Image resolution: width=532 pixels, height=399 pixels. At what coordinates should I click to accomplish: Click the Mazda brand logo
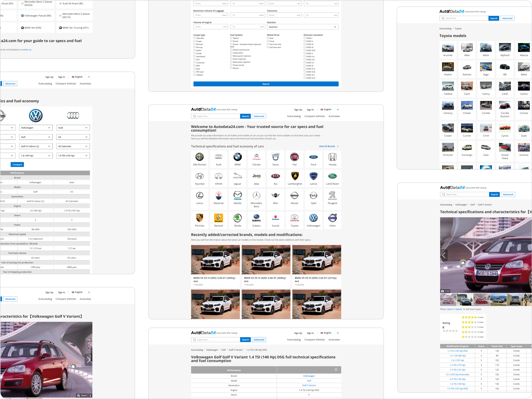(237, 195)
